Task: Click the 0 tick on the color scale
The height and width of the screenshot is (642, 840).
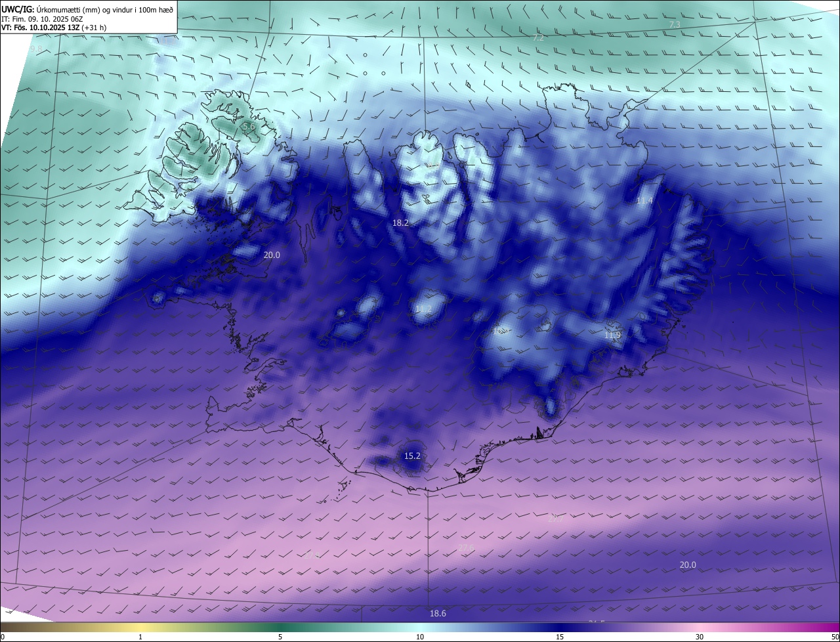Action: tap(3, 637)
